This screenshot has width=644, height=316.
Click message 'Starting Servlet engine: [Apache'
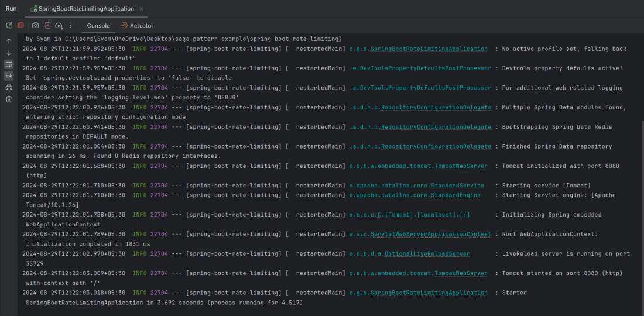coord(559,195)
